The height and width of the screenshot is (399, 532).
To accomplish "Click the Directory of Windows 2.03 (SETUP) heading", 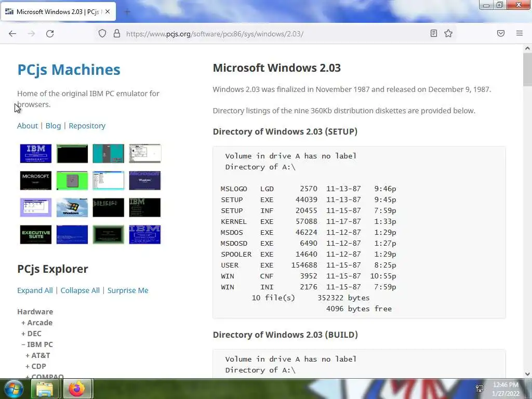I will (285, 131).
